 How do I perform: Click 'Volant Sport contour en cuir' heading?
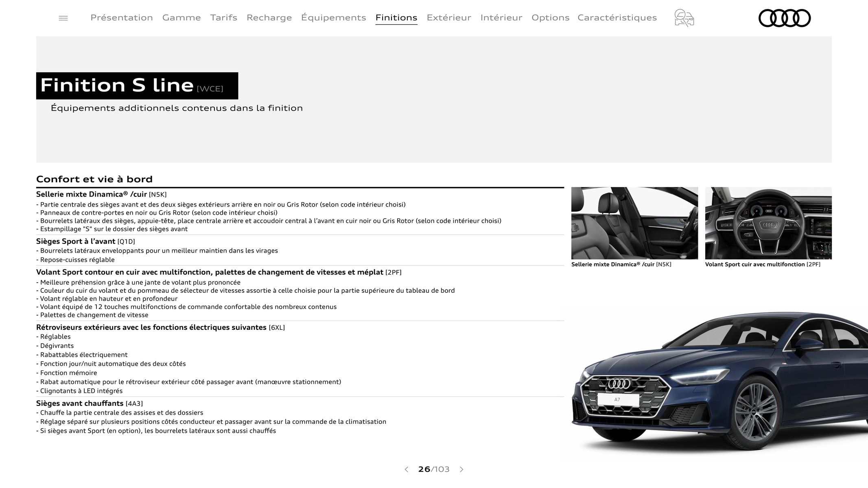tap(219, 272)
